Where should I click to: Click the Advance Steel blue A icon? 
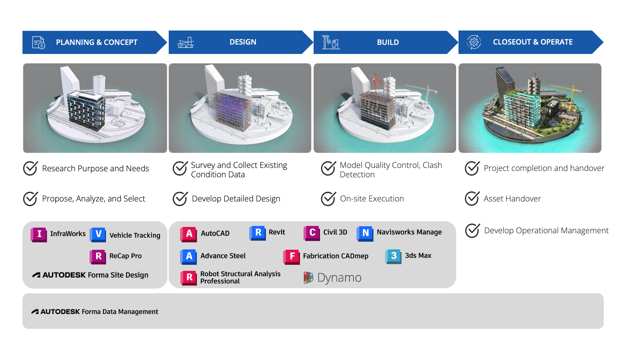pos(189,256)
